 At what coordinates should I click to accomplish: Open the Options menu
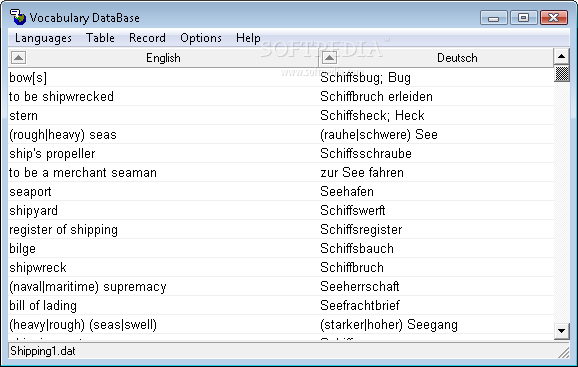[x=201, y=38]
